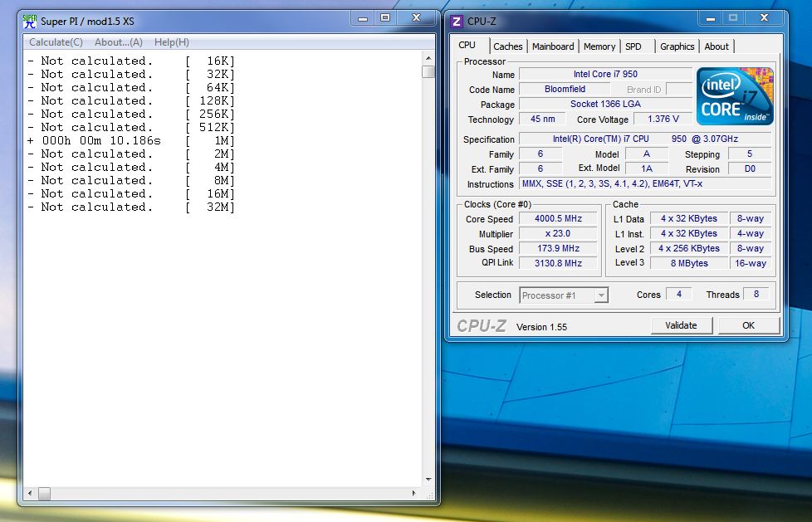View the SPD tab
Screen dimensions: 812x522
coord(635,46)
